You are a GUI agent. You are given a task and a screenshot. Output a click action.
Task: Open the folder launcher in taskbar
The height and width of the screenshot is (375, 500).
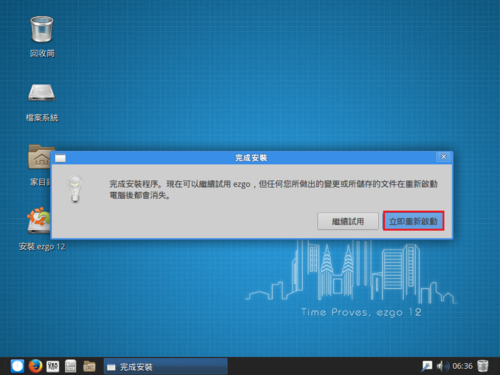coord(89,366)
